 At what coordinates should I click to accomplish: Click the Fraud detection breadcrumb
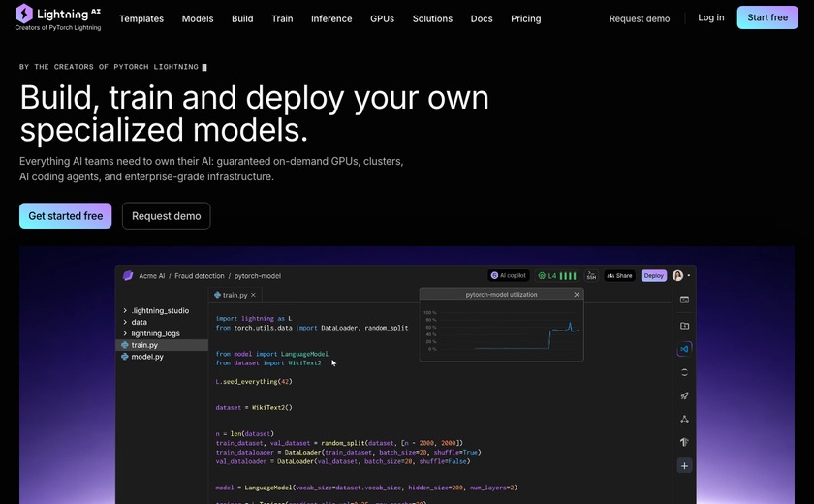click(200, 276)
